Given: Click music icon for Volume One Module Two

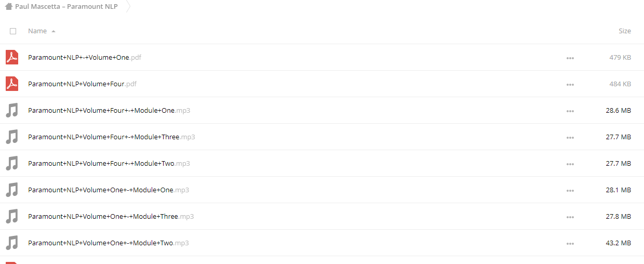Looking at the screenshot, I should tap(12, 243).
